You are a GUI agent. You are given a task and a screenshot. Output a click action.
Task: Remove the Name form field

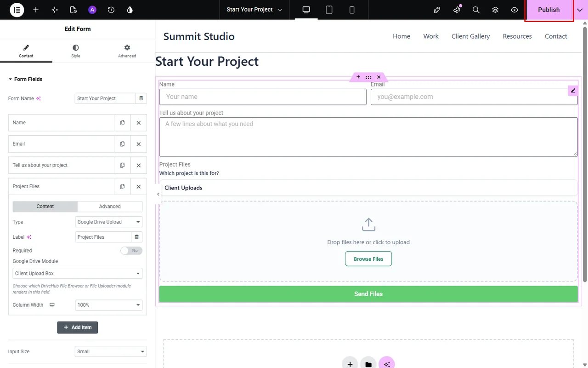coord(138,123)
